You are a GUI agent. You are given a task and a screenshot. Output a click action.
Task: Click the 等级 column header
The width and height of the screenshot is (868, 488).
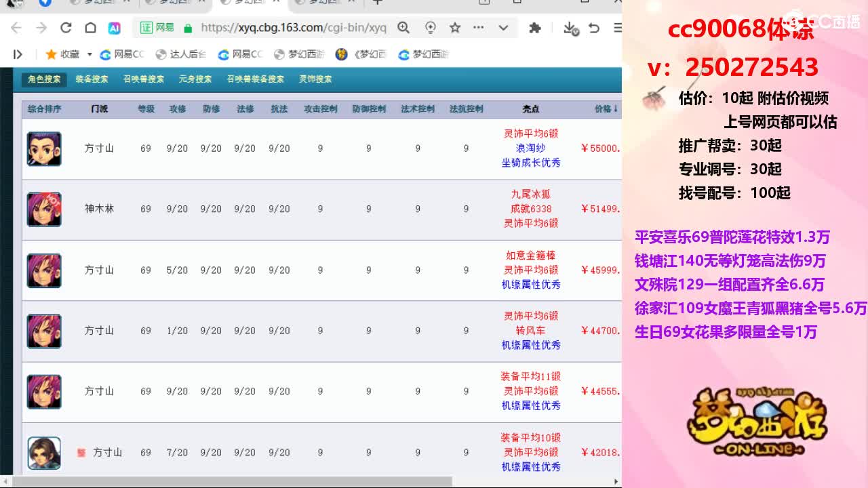pos(146,109)
